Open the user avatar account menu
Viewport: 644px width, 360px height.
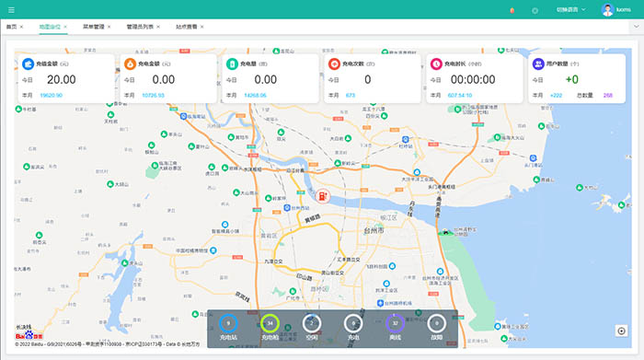coord(608,9)
